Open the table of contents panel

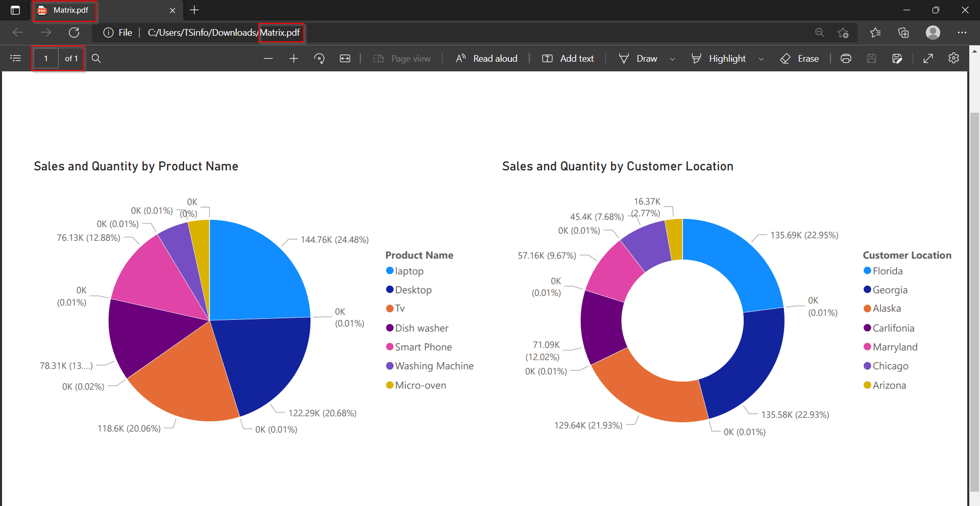pos(15,58)
